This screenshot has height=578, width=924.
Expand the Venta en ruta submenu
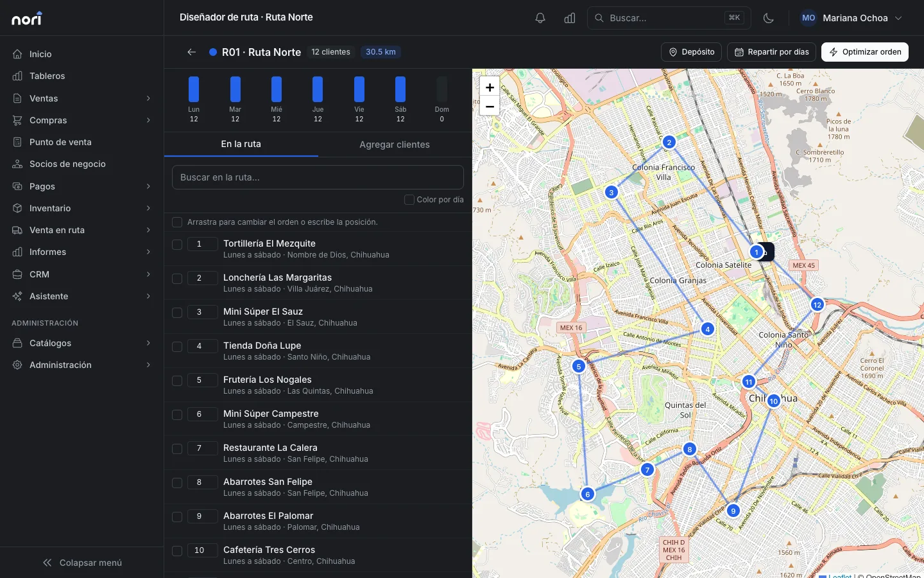click(82, 230)
